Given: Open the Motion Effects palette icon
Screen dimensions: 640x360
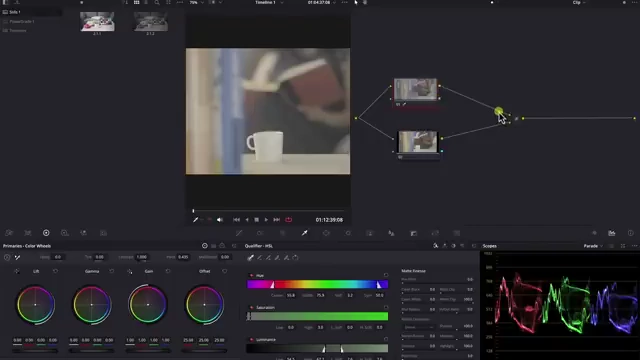Looking at the screenshot, I should (x=103, y=233).
